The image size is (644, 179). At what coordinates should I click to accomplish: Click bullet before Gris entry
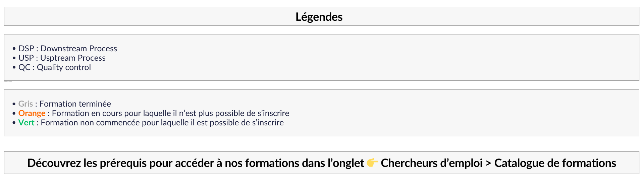pos(14,104)
